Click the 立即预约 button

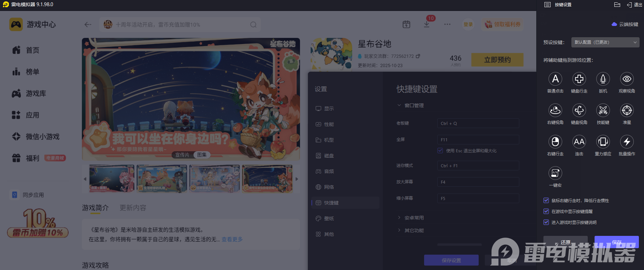pos(497,60)
